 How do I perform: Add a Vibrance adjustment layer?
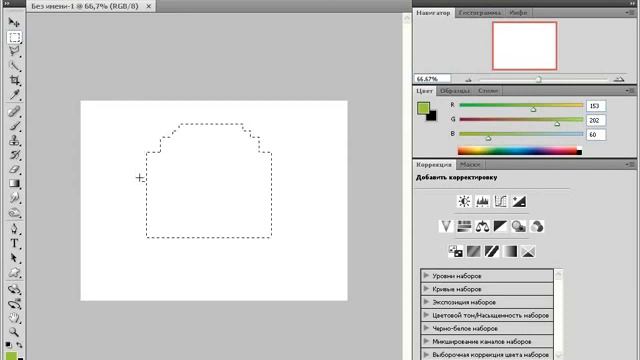pos(446,226)
